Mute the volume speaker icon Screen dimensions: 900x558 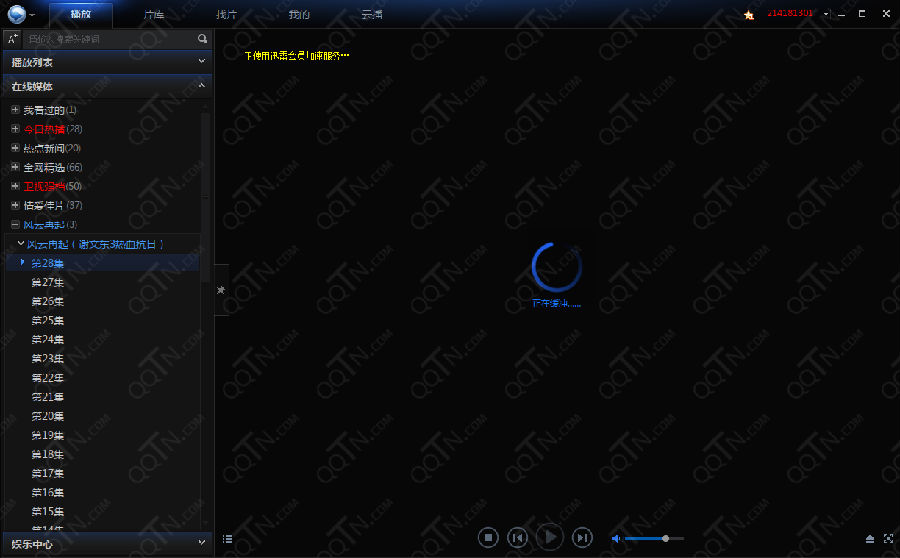pyautogui.click(x=616, y=538)
